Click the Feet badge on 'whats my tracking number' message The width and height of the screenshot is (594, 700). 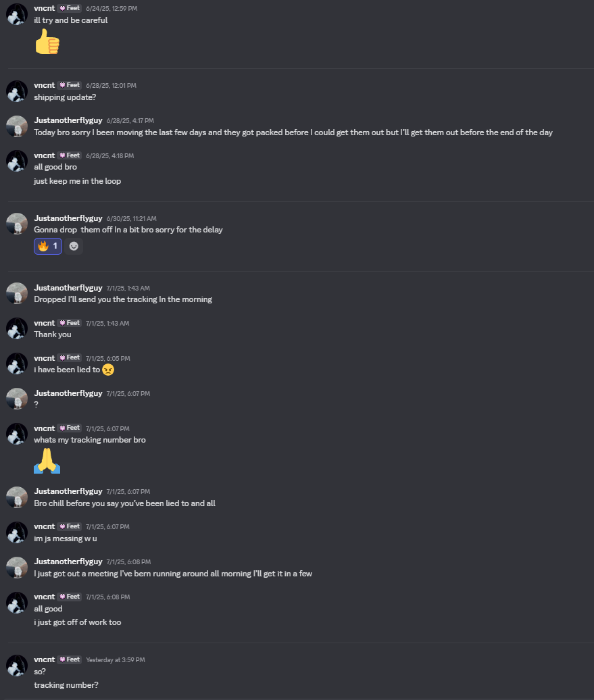70,428
